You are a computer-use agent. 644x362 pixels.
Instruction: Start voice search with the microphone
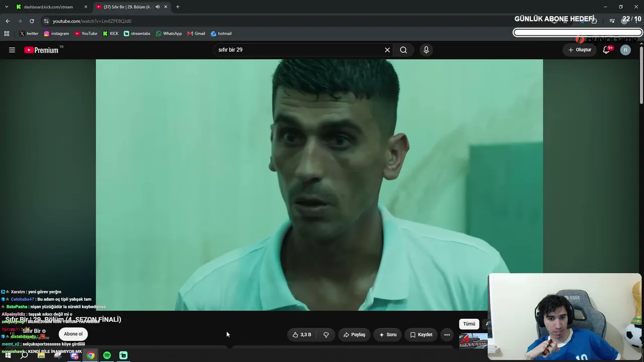click(426, 50)
